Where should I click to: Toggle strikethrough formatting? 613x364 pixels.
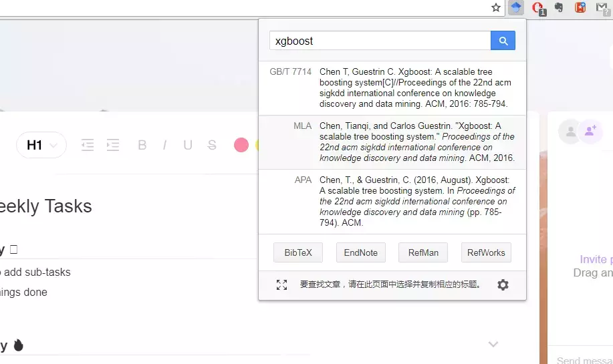point(212,145)
